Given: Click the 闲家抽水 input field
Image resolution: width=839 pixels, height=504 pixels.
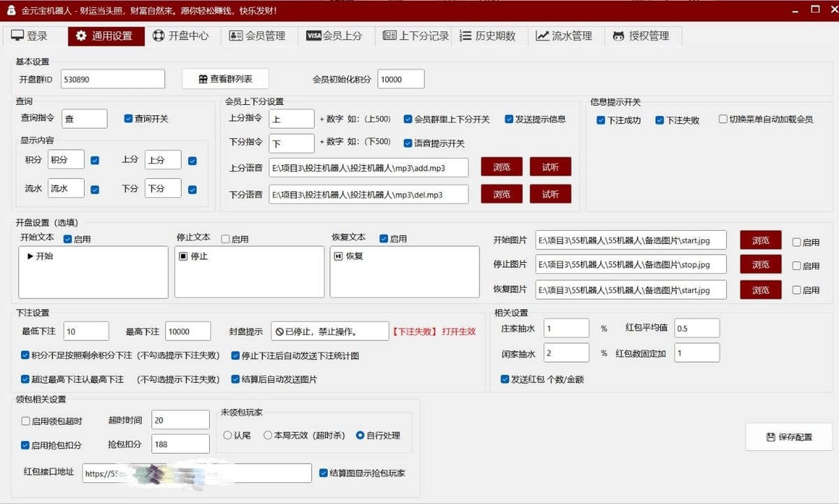Looking at the screenshot, I should pyautogui.click(x=566, y=353).
